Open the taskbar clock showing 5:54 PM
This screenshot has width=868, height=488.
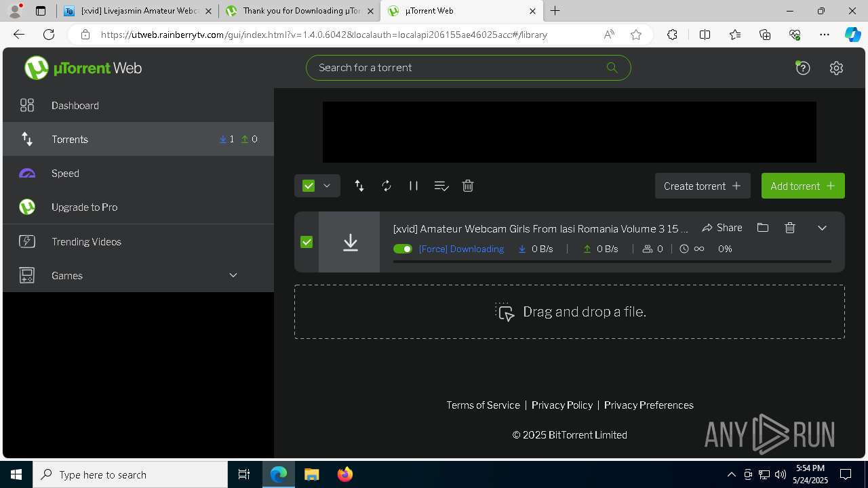(810, 474)
